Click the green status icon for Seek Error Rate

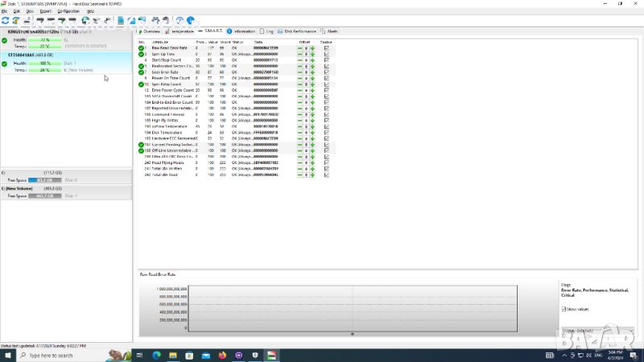pos(141,72)
